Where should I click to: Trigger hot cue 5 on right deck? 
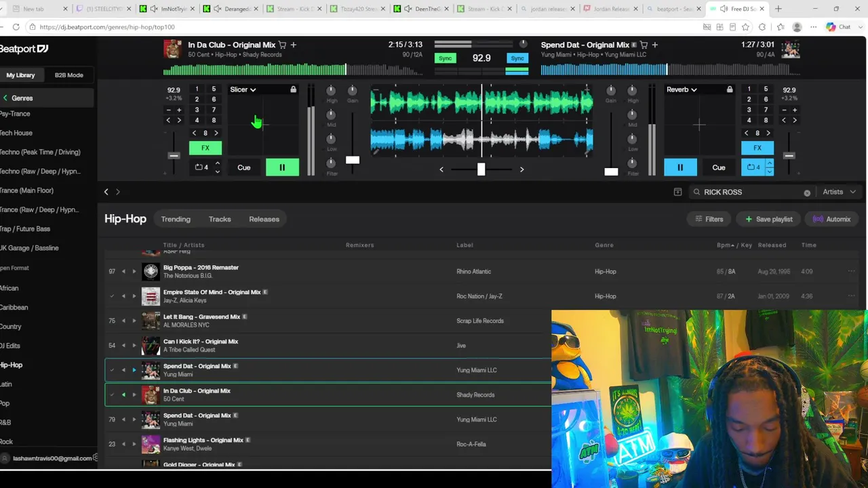point(766,89)
